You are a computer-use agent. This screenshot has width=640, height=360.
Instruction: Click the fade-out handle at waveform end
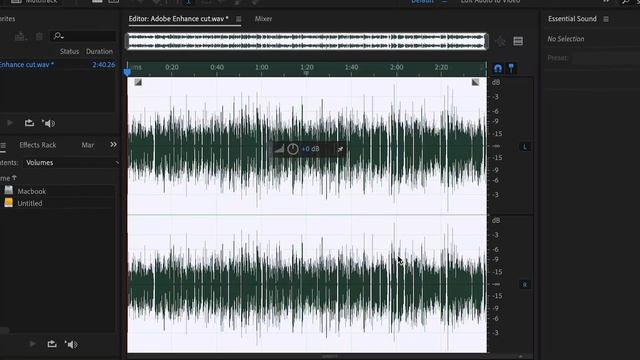point(476,82)
